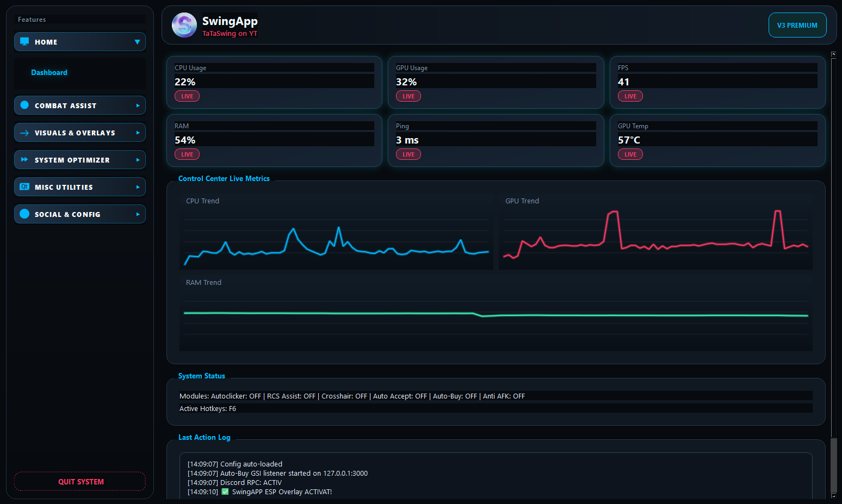Click the green checkmark in action log
Image resolution: width=842 pixels, height=504 pixels.
pyautogui.click(x=225, y=491)
